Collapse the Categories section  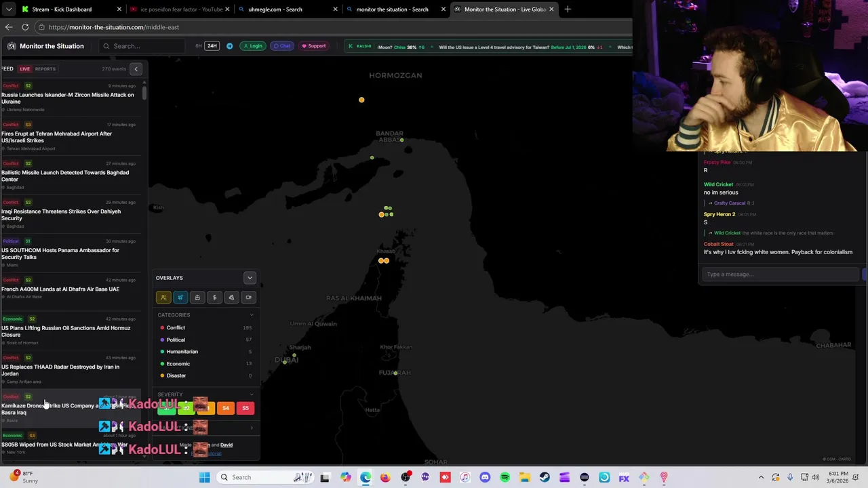[x=252, y=315]
